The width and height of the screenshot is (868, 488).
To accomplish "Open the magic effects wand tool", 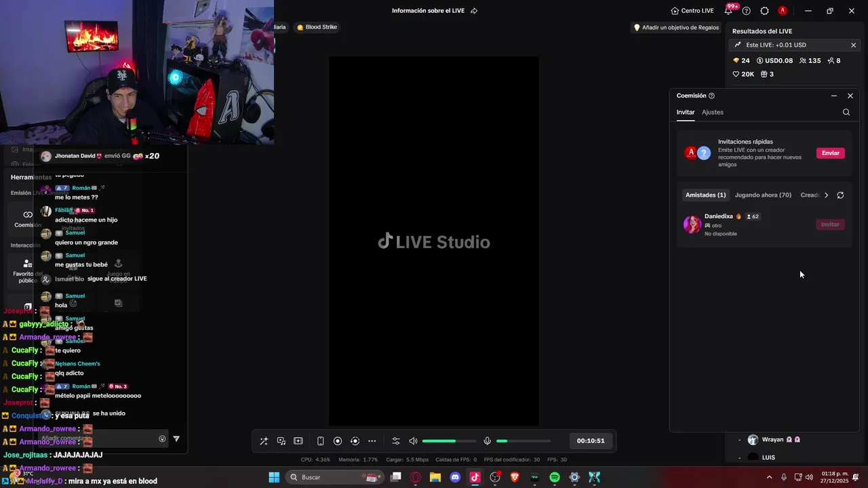I will click(x=264, y=441).
